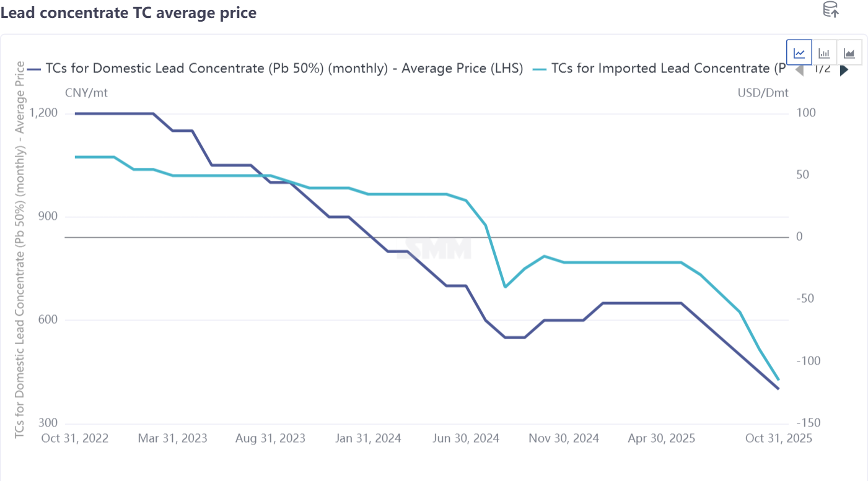Switch to bar chart view
Image resolution: width=868 pixels, height=481 pixels.
click(824, 53)
